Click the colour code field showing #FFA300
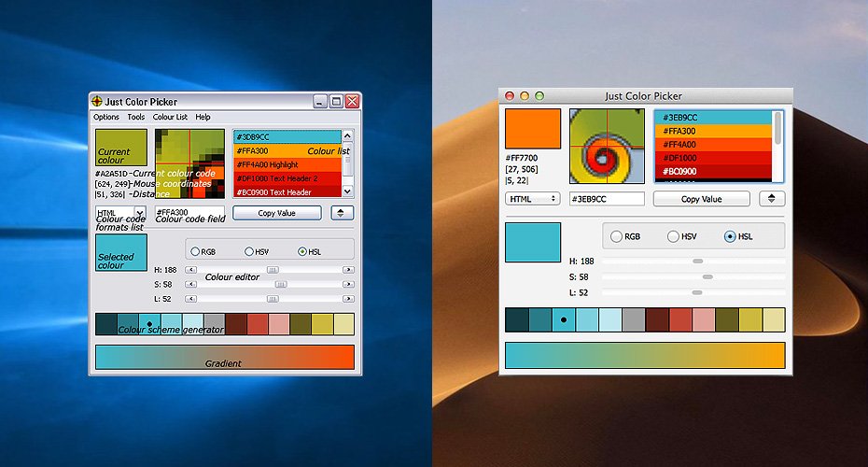Viewport: 868px width, 467px height. tap(189, 213)
